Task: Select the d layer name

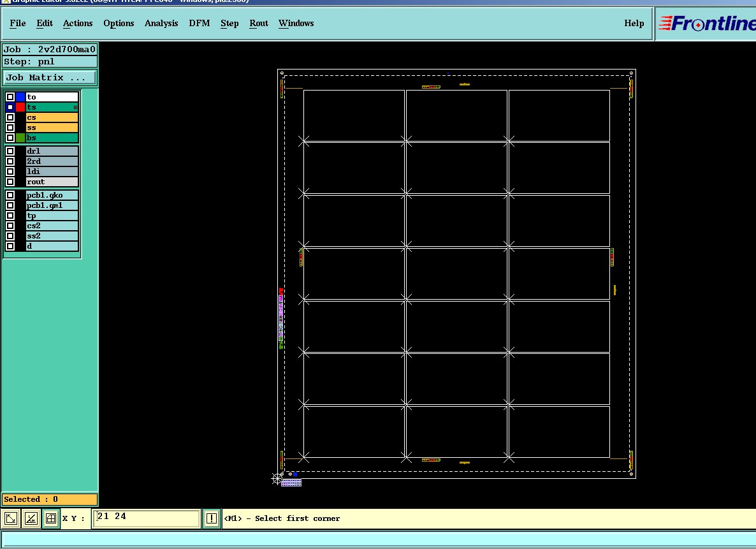Action: 52,246
